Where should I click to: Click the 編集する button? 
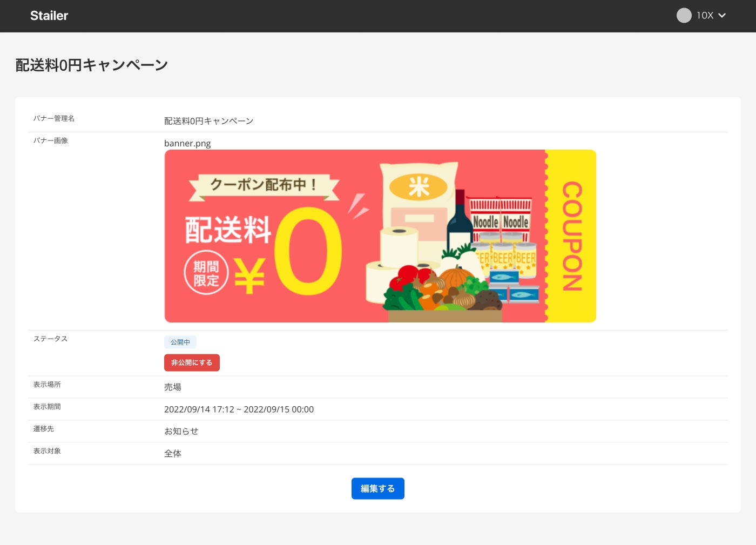pyautogui.click(x=378, y=488)
